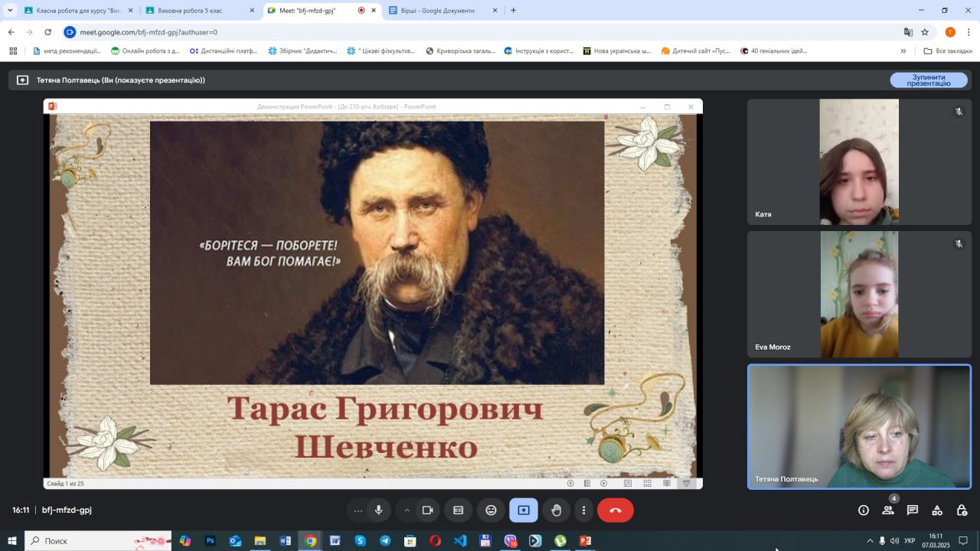Open Нова українська ш... bookmark
Screen dimensions: 980x551
pyautogui.click(x=616, y=51)
